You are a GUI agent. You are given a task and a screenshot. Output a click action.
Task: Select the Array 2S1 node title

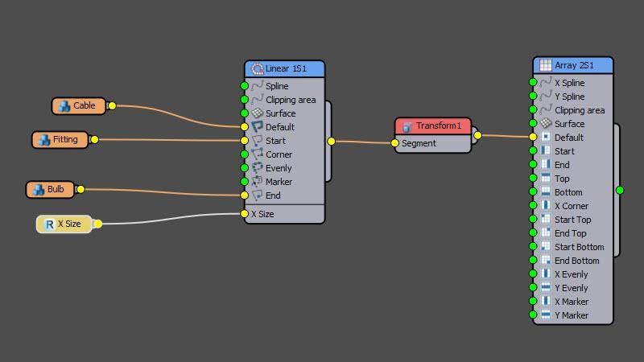coord(574,65)
